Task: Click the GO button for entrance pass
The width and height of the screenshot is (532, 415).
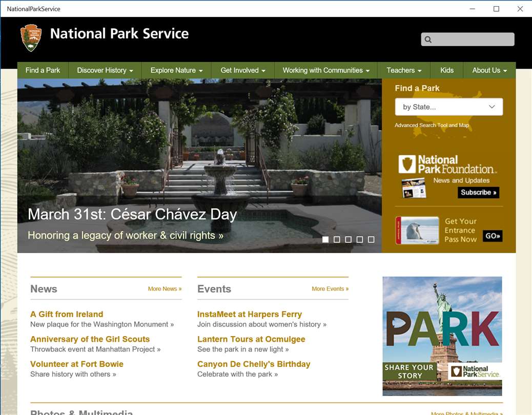Action: pos(493,236)
